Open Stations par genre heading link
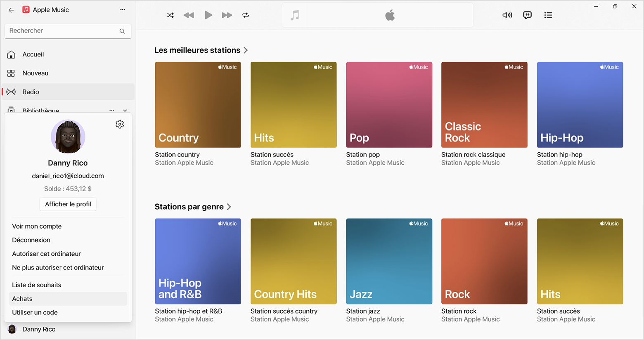The width and height of the screenshot is (644, 340). (193, 207)
